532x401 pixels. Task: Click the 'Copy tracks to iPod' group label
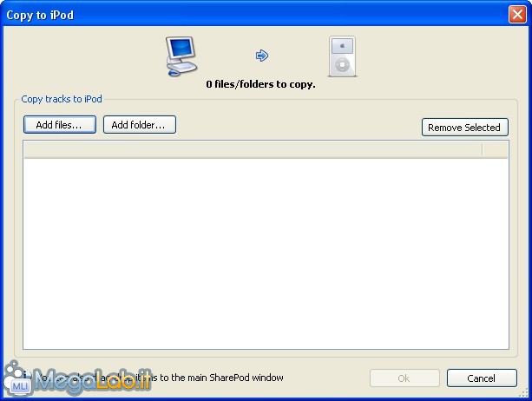(x=62, y=99)
